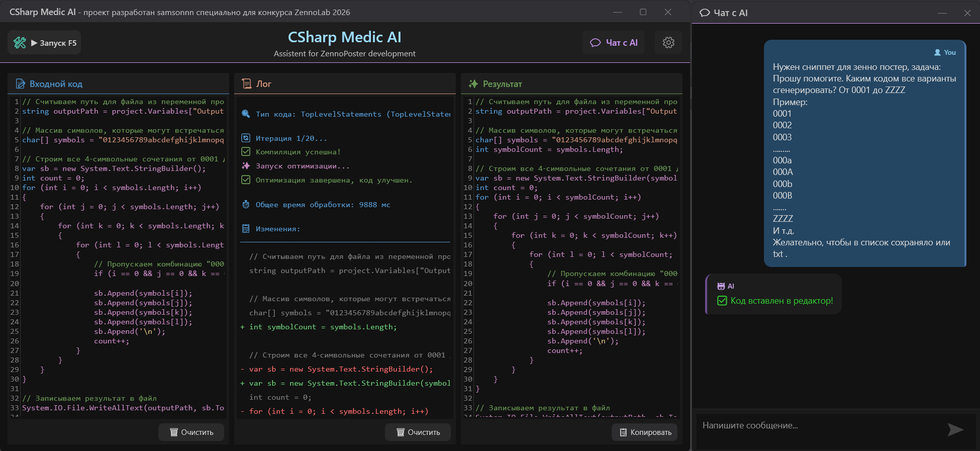Click the Оптимизация завершена checkmark icon
Viewport: 980px width, 451px height.
click(x=246, y=180)
